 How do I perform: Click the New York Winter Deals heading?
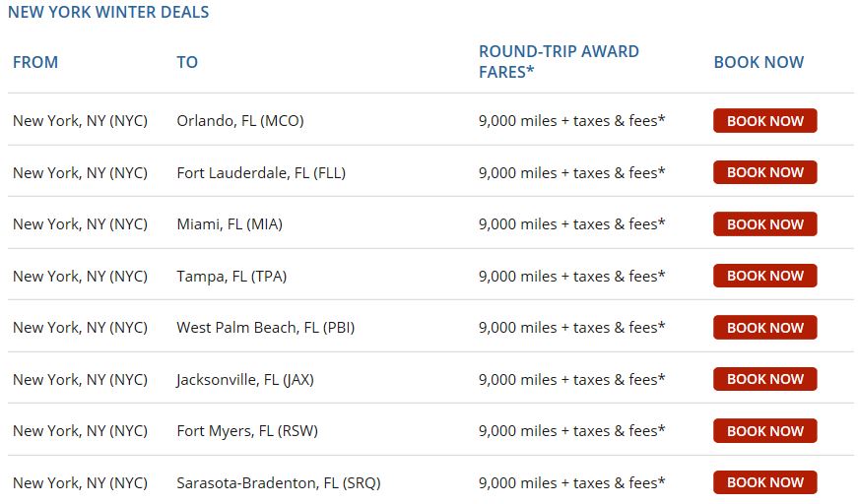click(x=108, y=13)
